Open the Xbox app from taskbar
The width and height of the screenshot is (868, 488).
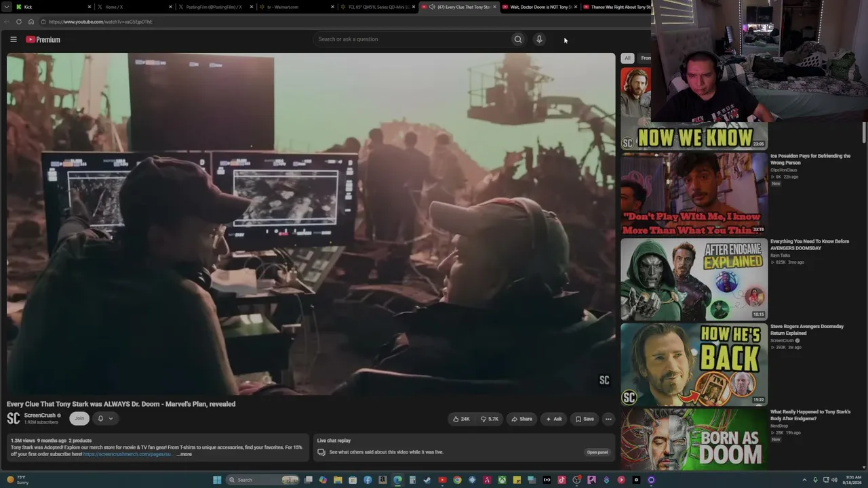pos(502,480)
